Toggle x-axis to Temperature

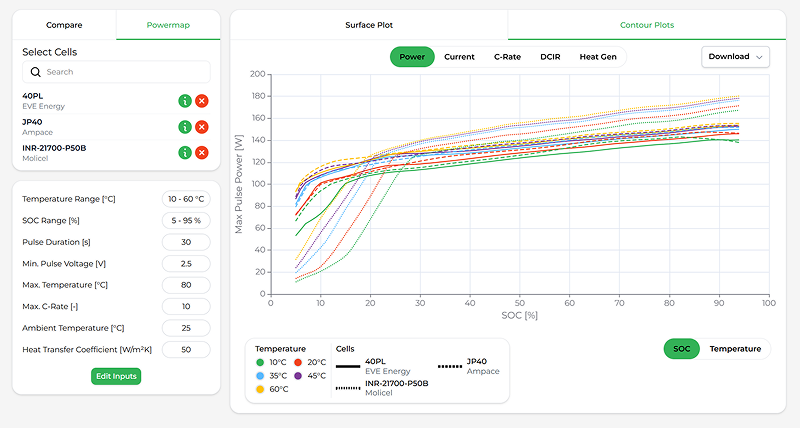tap(734, 349)
